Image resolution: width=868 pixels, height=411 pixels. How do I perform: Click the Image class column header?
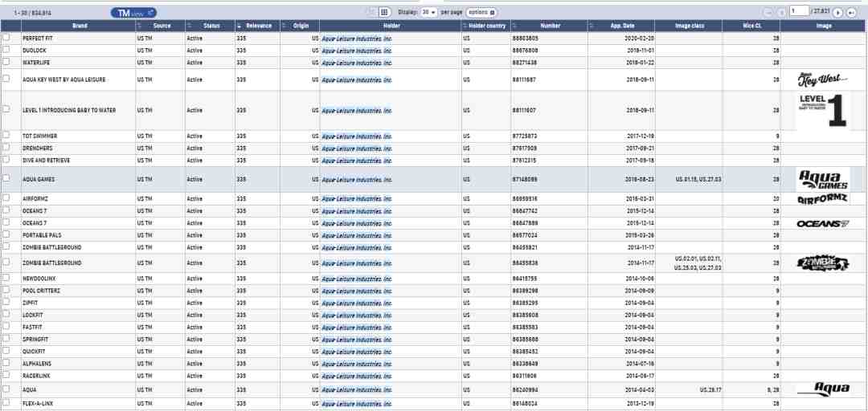point(690,26)
